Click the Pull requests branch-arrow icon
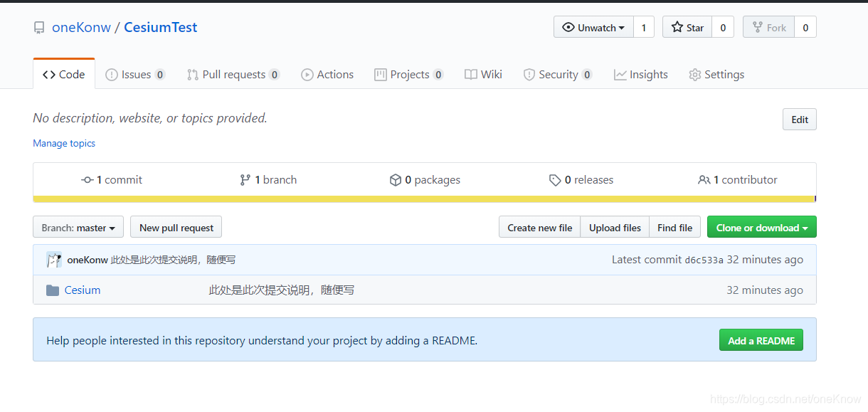The width and height of the screenshot is (868, 412). click(x=193, y=75)
